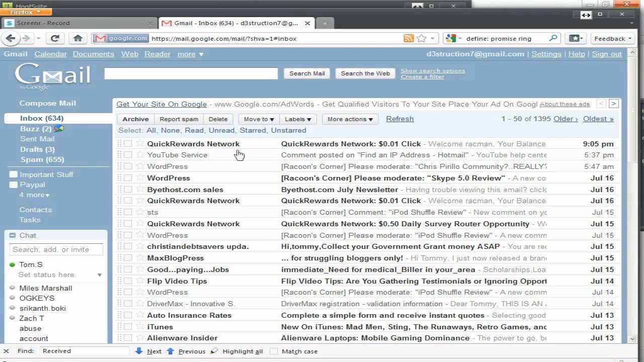This screenshot has height=362, width=644.
Task: Click the Highlight all marker icon
Action: click(x=214, y=351)
